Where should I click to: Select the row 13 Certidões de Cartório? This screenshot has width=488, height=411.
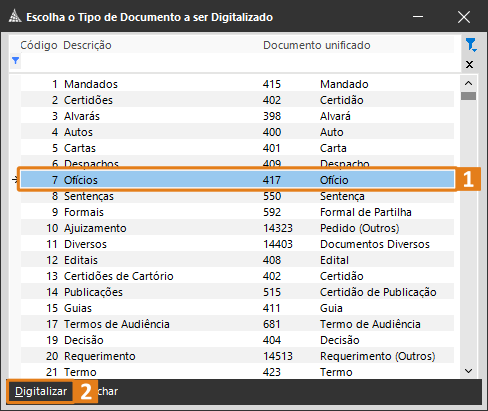point(237,276)
